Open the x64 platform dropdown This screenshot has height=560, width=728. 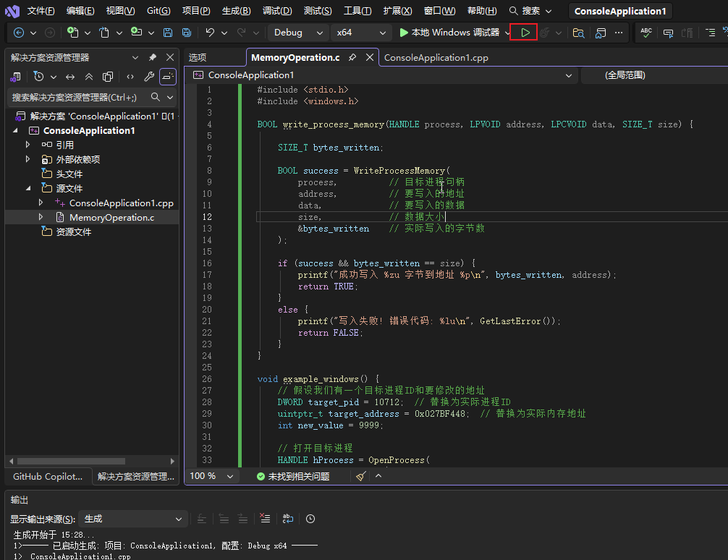pyautogui.click(x=362, y=33)
